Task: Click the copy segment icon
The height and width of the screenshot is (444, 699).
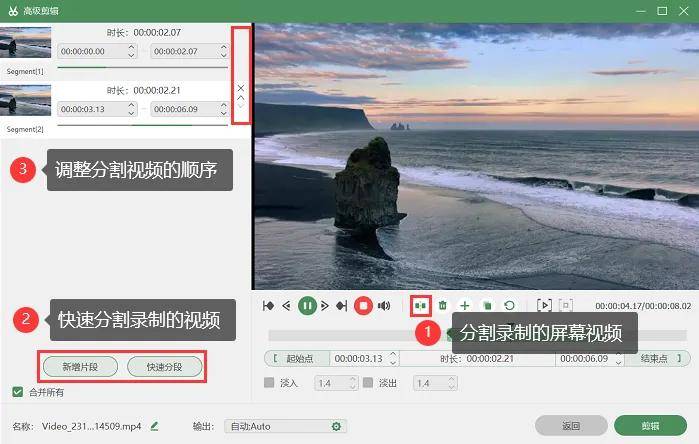Action: point(487,305)
